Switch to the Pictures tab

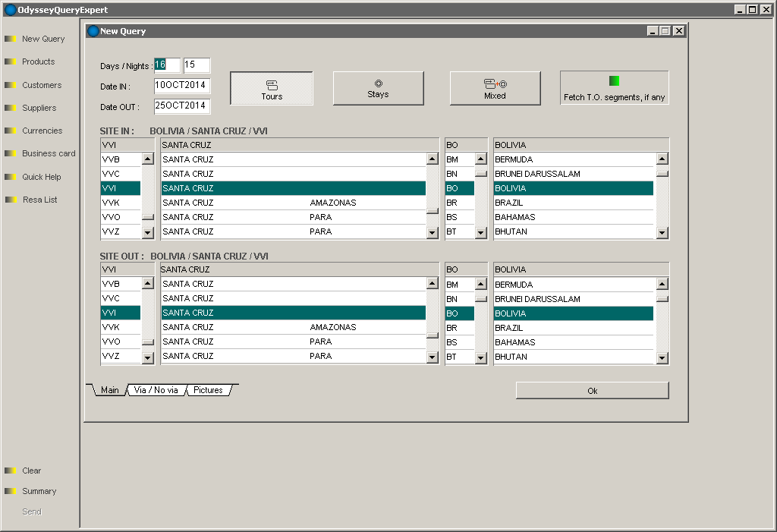[x=208, y=390]
